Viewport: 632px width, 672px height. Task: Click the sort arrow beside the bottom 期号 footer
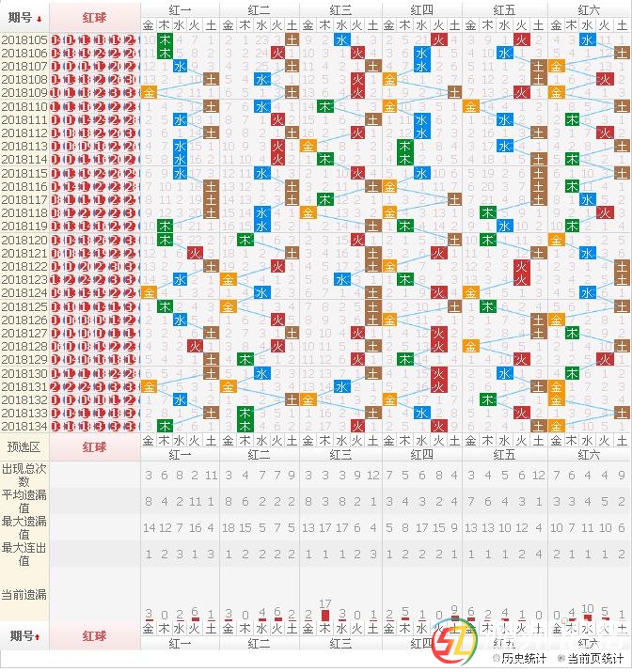point(38,637)
